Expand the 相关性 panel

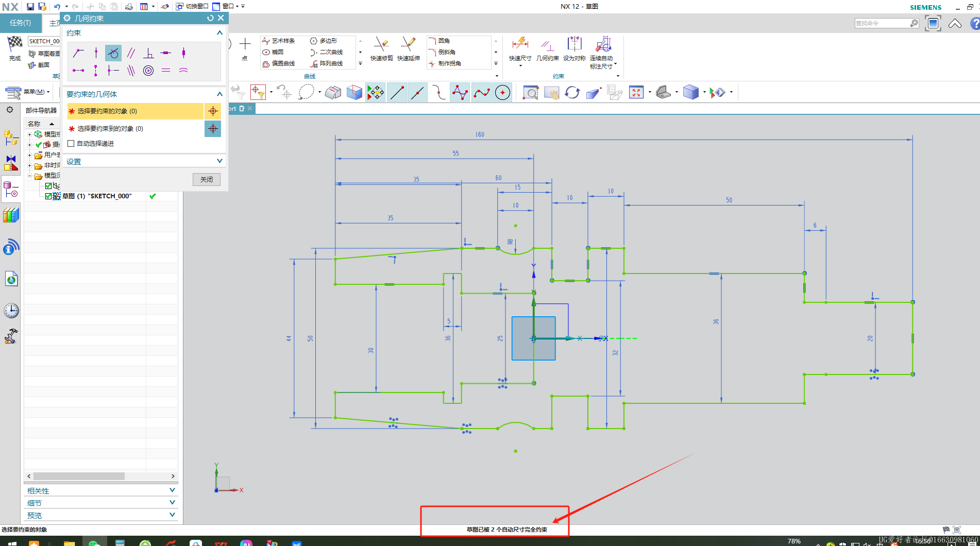[x=172, y=490]
